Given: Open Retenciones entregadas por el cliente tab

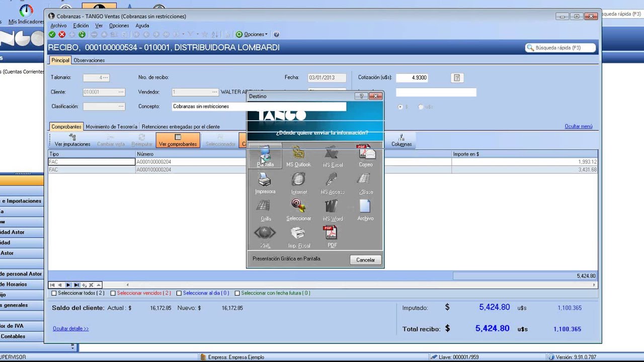Looking at the screenshot, I should 181,127.
